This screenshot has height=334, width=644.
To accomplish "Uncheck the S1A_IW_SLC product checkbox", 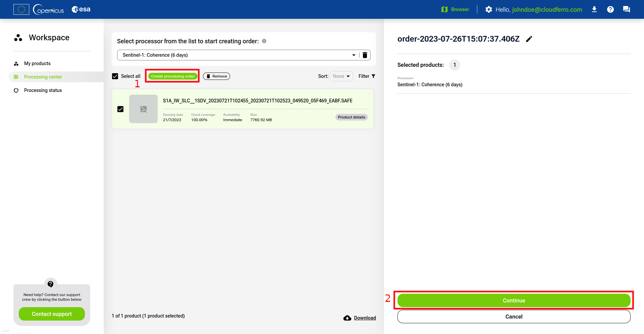I will 120,109.
